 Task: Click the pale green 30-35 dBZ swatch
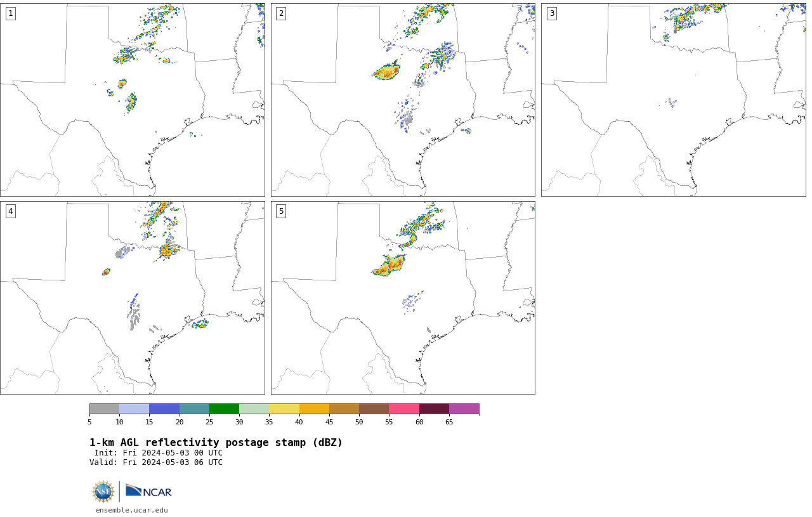point(254,409)
